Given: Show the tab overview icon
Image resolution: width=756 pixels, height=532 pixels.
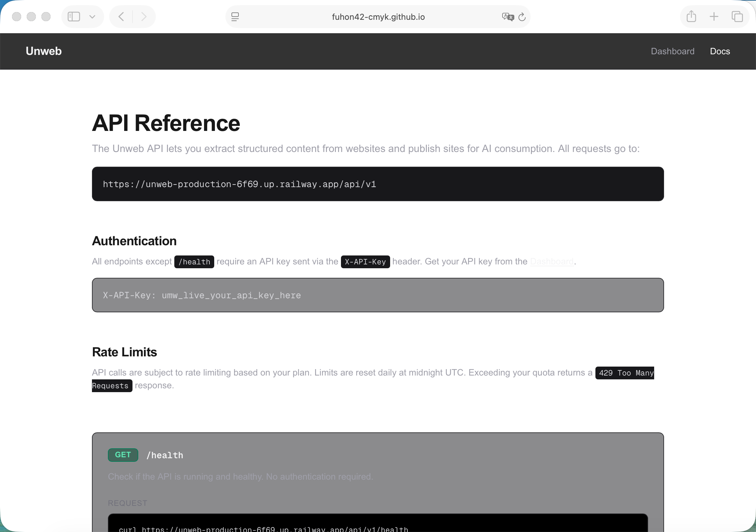Looking at the screenshot, I should [x=737, y=17].
